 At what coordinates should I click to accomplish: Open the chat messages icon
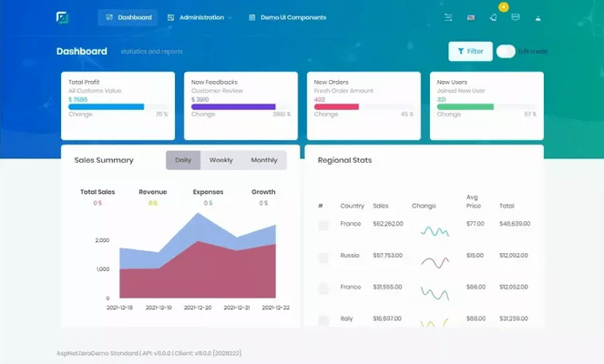(516, 17)
